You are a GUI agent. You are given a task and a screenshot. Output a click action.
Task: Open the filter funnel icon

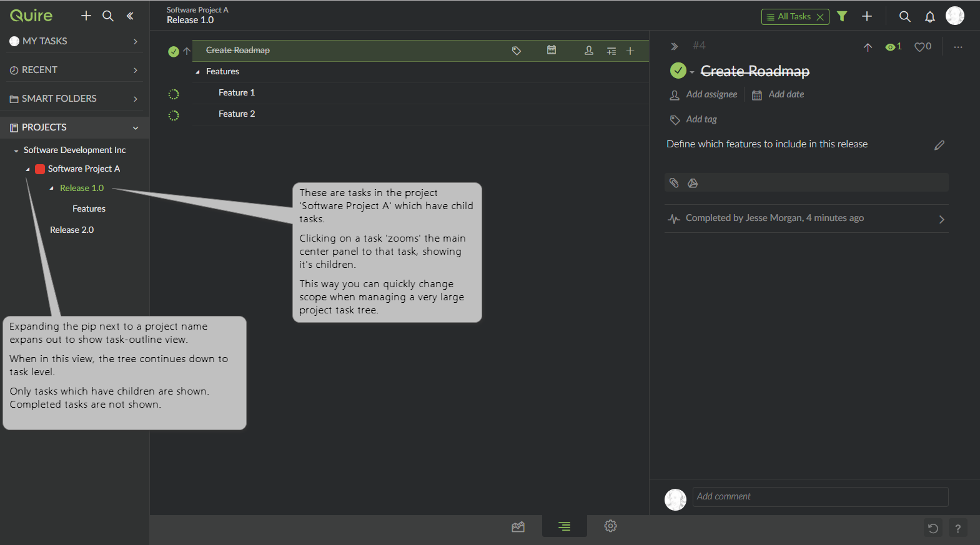[842, 16]
